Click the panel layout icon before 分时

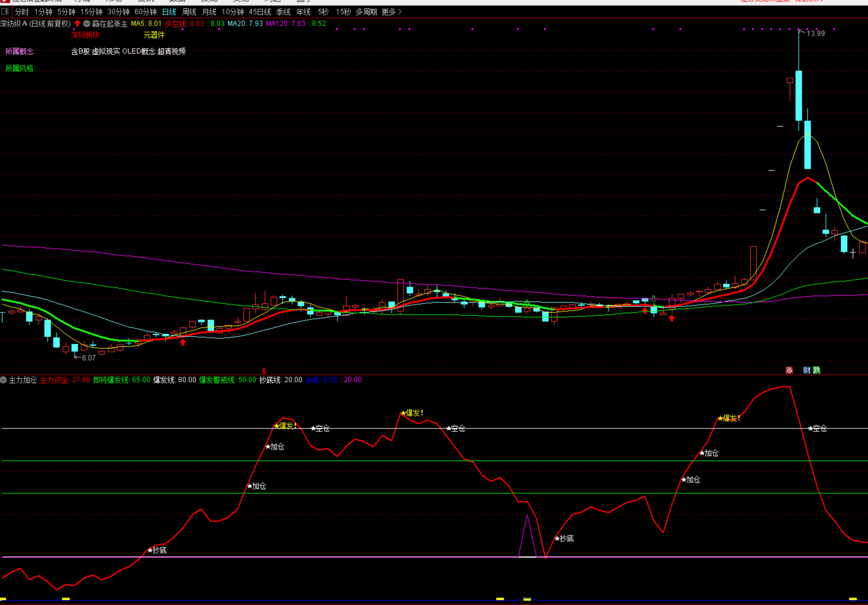point(5,11)
